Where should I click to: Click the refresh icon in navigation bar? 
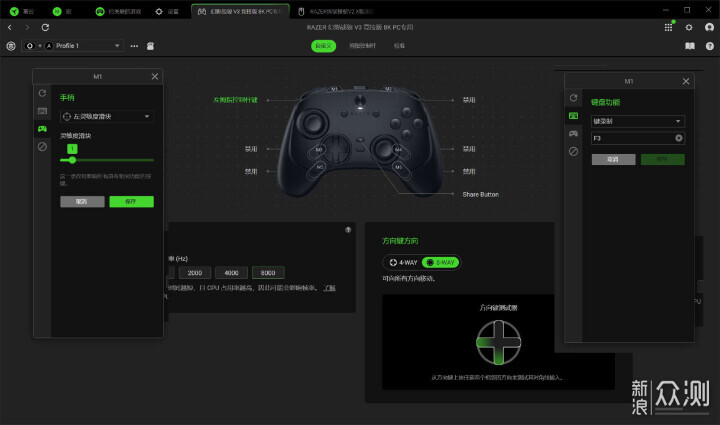(45, 28)
